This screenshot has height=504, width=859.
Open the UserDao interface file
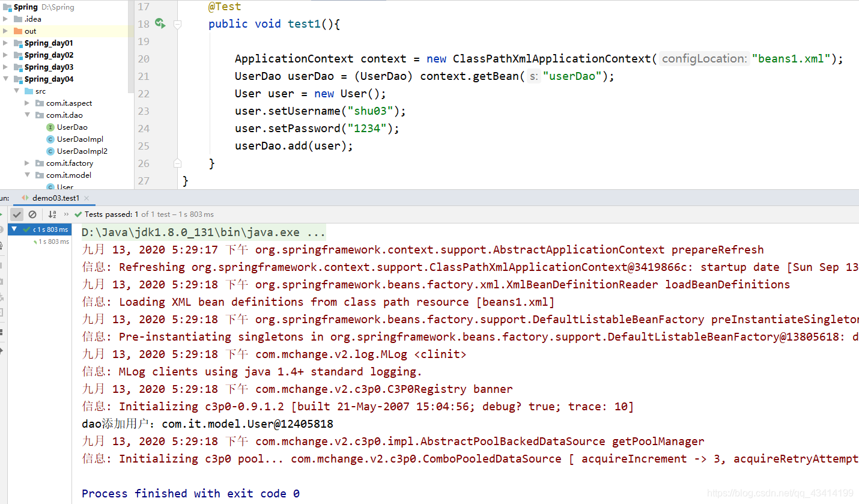point(71,127)
